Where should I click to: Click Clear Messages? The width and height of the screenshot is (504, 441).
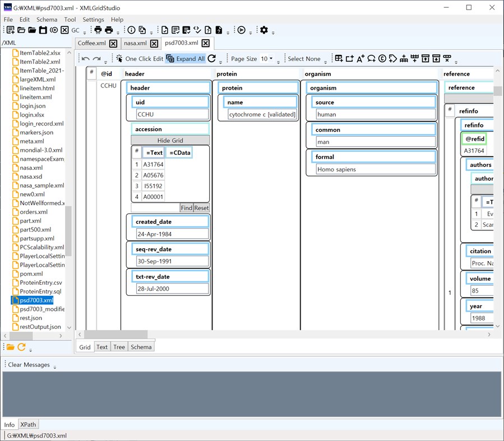[x=29, y=365]
